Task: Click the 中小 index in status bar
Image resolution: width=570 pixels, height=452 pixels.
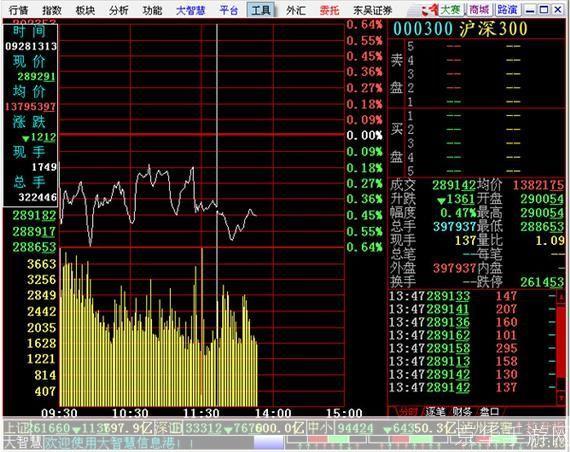Action: pos(382,428)
